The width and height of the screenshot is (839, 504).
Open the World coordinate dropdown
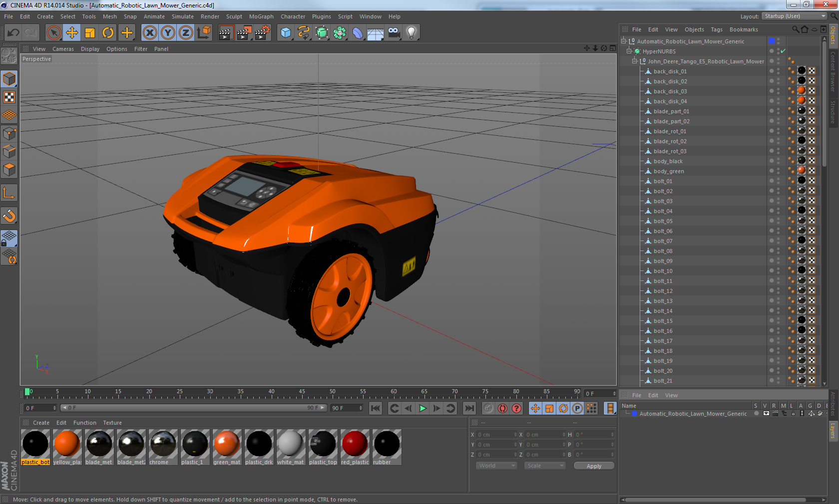coord(496,466)
